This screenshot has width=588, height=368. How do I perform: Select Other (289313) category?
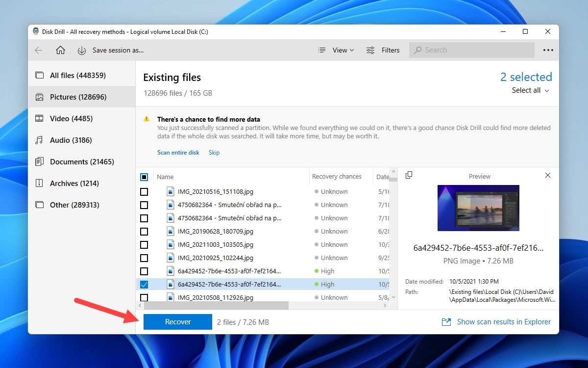click(82, 205)
